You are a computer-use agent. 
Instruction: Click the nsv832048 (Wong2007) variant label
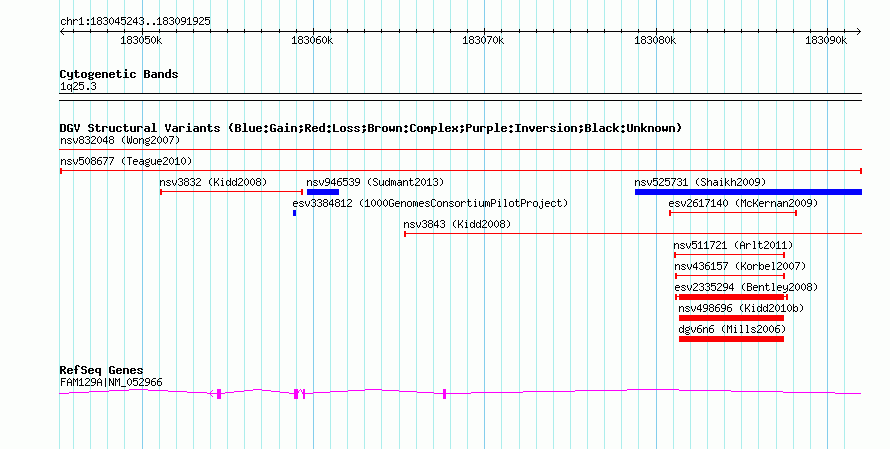tap(120, 140)
